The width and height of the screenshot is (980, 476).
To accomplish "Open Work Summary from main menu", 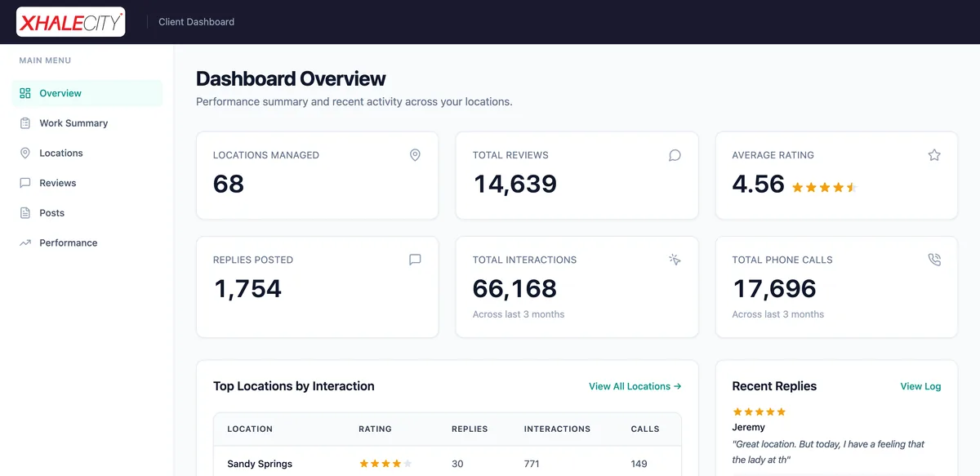I will tap(87, 123).
